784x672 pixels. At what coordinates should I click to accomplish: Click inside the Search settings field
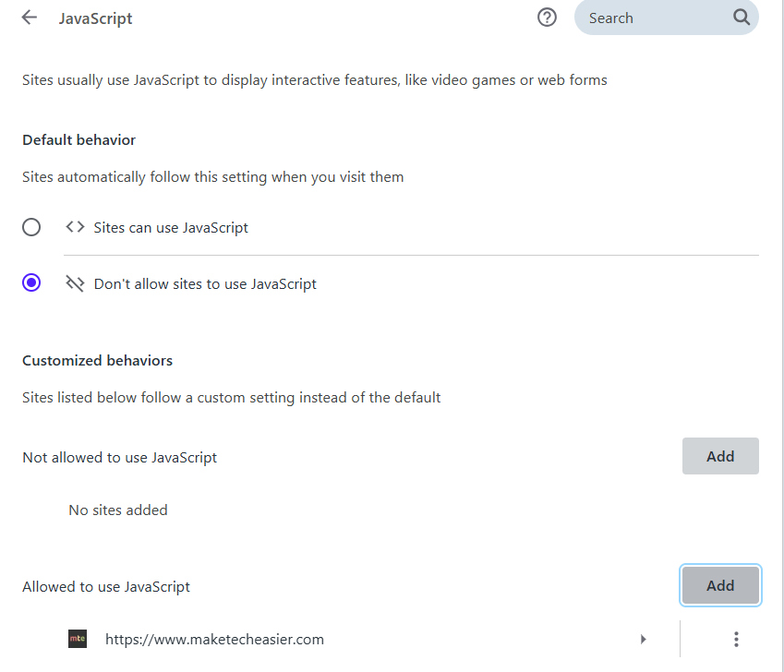click(646, 17)
